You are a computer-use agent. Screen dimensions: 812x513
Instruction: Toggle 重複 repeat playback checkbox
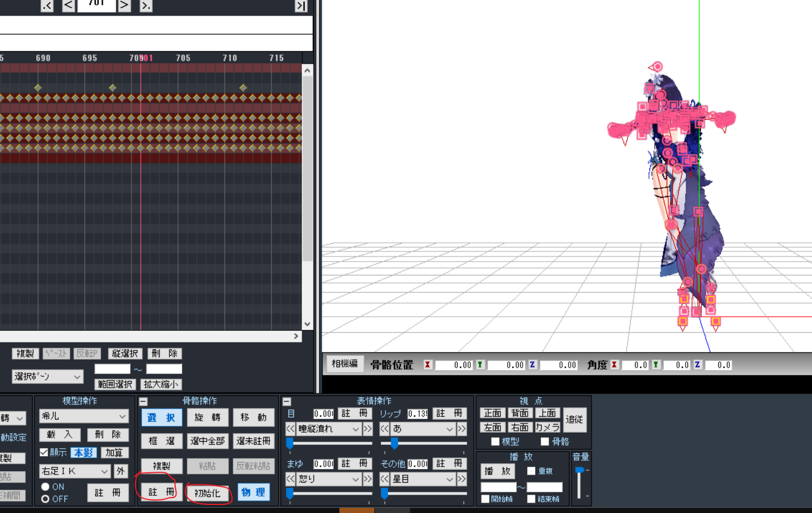(531, 471)
